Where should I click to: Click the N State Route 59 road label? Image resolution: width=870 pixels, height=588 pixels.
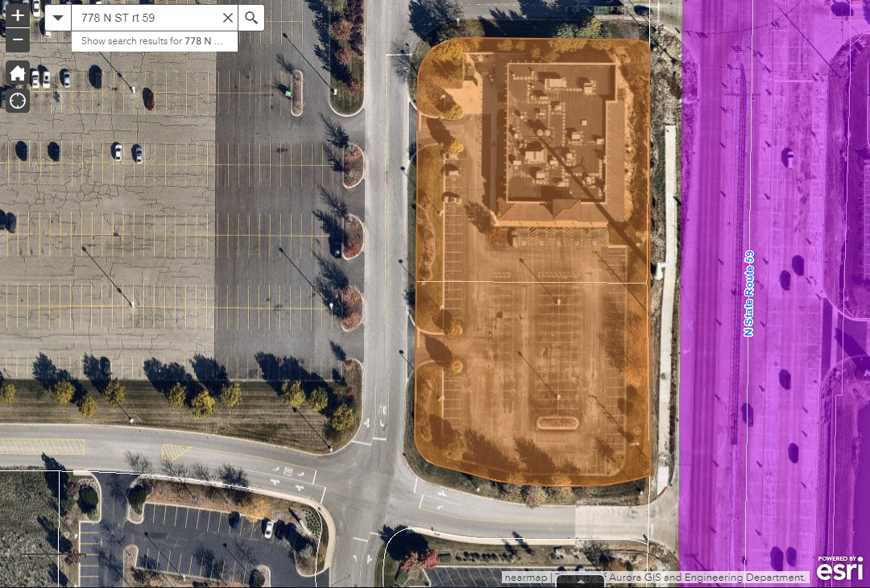[x=748, y=293]
